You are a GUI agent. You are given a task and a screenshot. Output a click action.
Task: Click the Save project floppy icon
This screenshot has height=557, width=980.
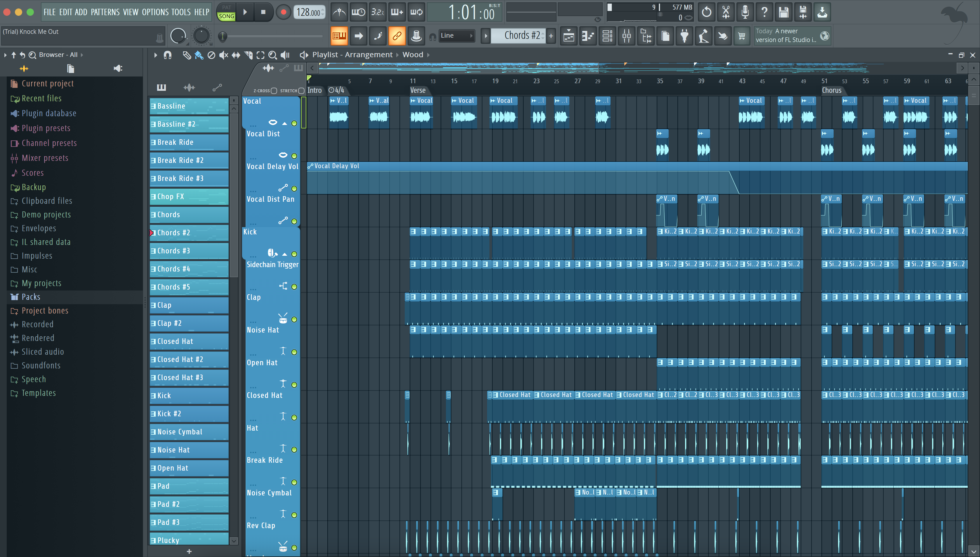pyautogui.click(x=783, y=12)
